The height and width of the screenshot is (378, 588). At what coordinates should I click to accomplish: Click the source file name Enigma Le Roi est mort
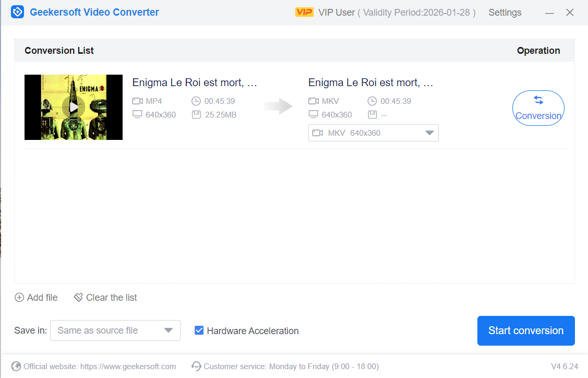pos(195,82)
